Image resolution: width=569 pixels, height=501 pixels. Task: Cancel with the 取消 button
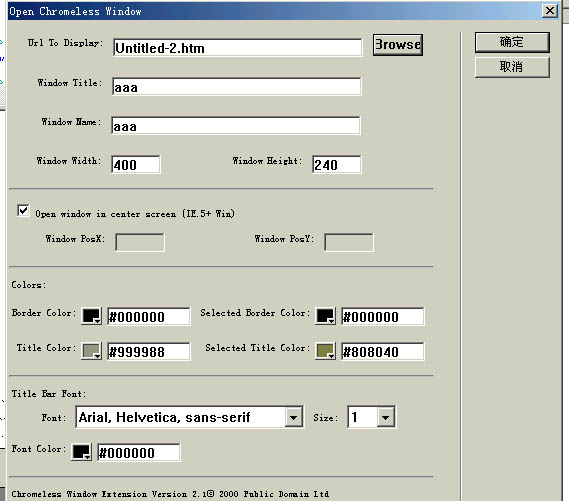click(x=512, y=67)
